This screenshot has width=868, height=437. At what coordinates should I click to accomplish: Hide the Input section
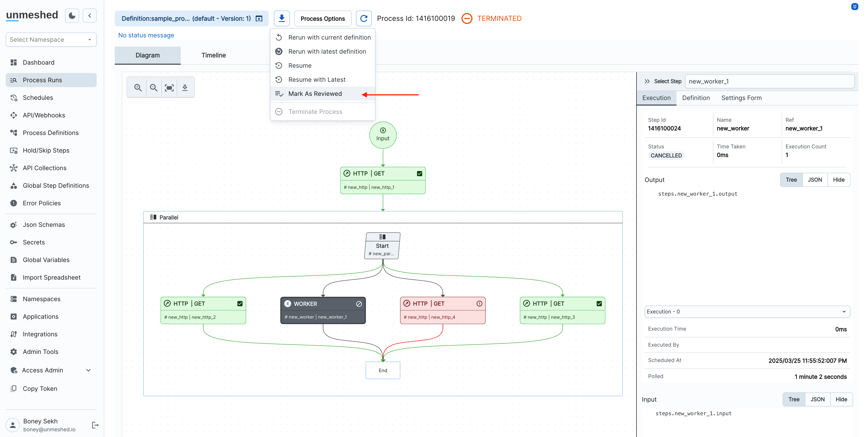841,399
